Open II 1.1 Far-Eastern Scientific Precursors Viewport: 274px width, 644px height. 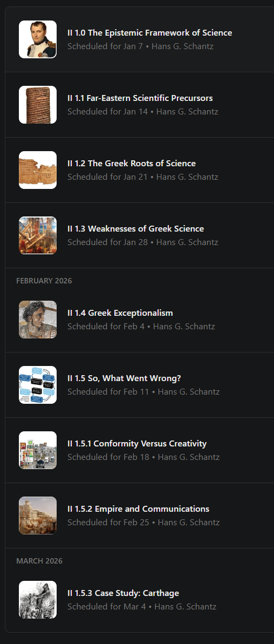140,98
